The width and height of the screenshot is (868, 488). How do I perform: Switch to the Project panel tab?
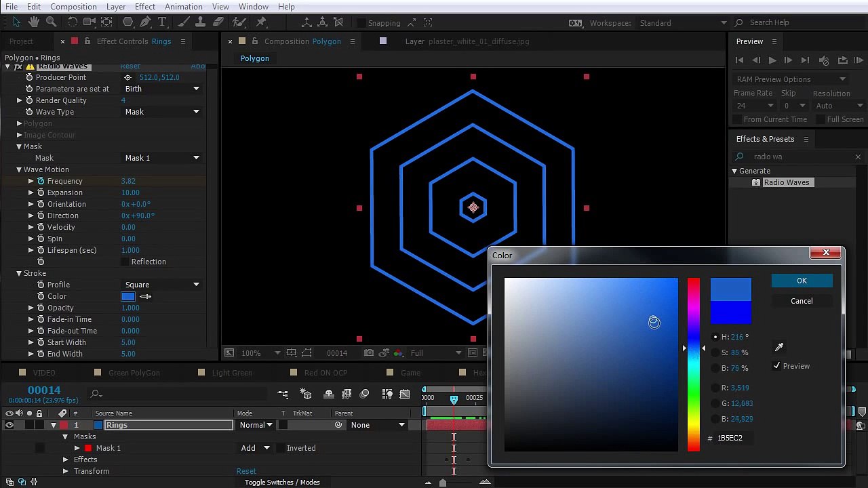pyautogui.click(x=21, y=41)
